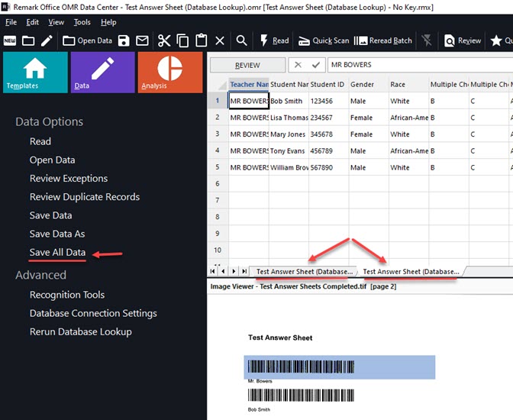Choose Review Duplicate Records
The height and width of the screenshot is (420, 513).
pos(85,197)
